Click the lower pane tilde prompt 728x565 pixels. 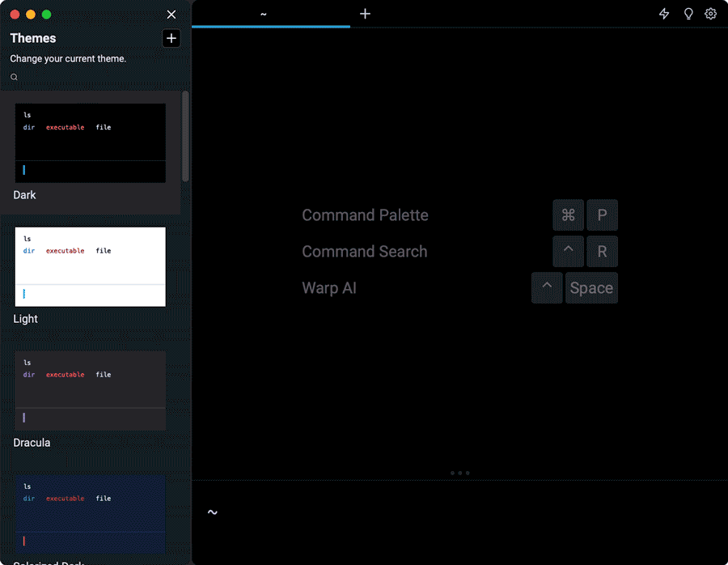[x=213, y=512]
